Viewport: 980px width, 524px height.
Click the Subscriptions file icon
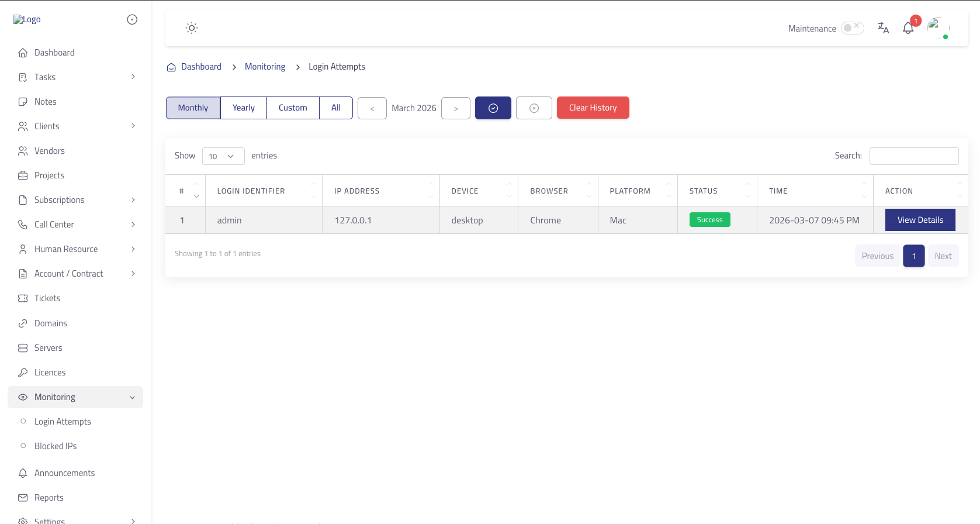[x=23, y=200]
